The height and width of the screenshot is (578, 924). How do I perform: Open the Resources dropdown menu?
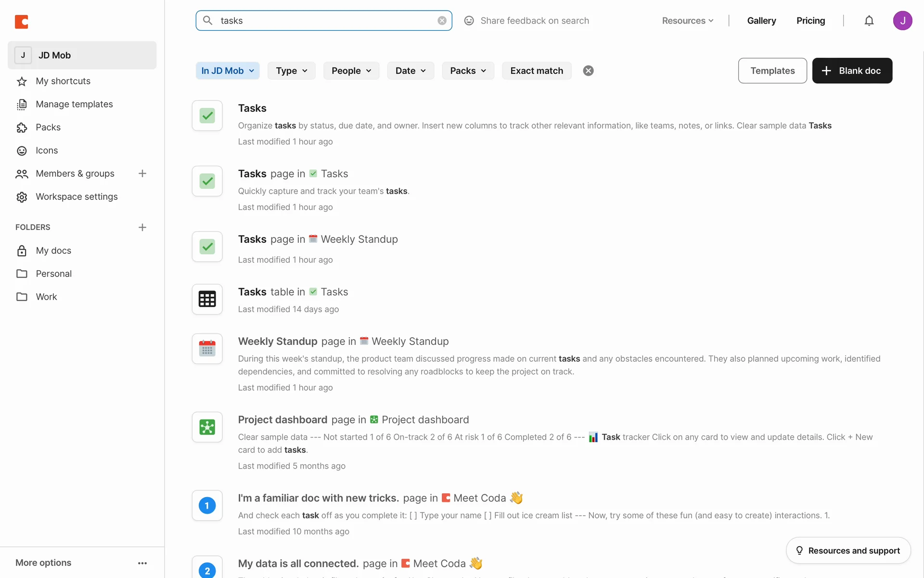point(687,21)
